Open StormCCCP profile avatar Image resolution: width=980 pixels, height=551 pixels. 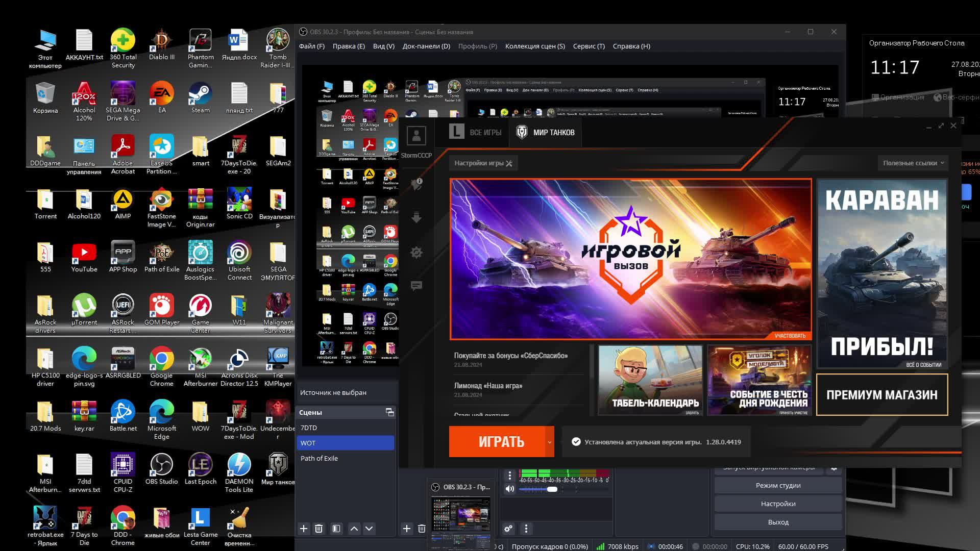(416, 136)
